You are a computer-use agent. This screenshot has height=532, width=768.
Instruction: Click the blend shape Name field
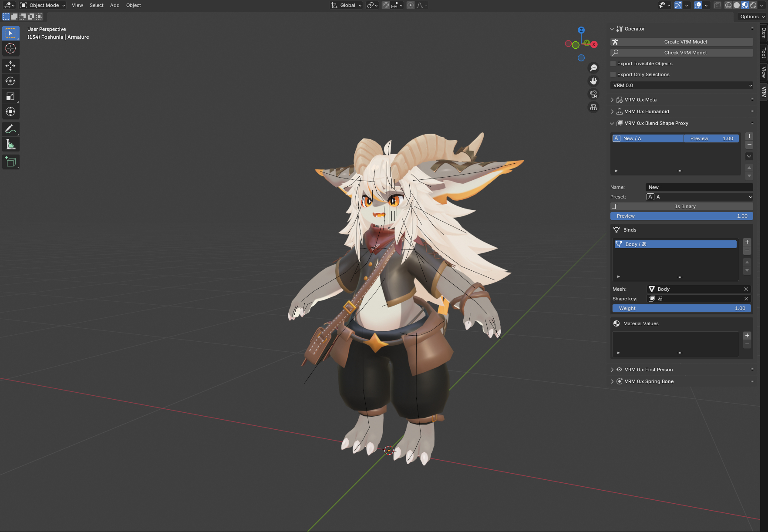[699, 187]
